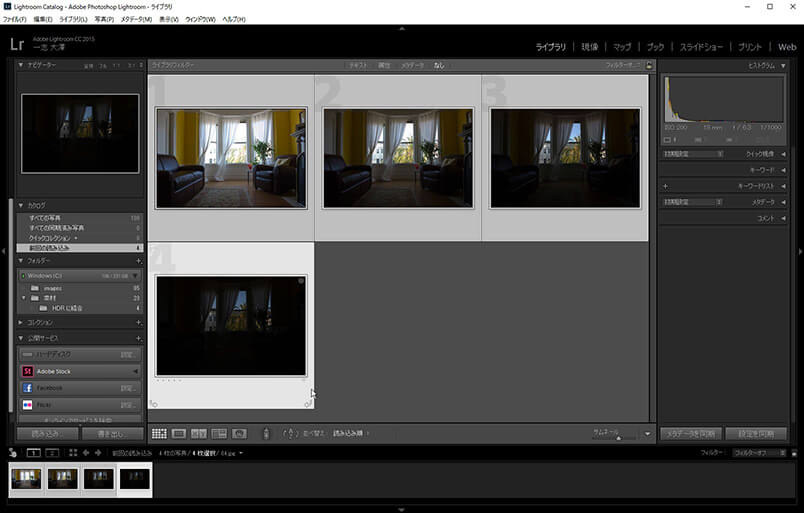The width and height of the screenshot is (804, 513).
Task: Click the filter lock icon
Action: tap(649, 65)
